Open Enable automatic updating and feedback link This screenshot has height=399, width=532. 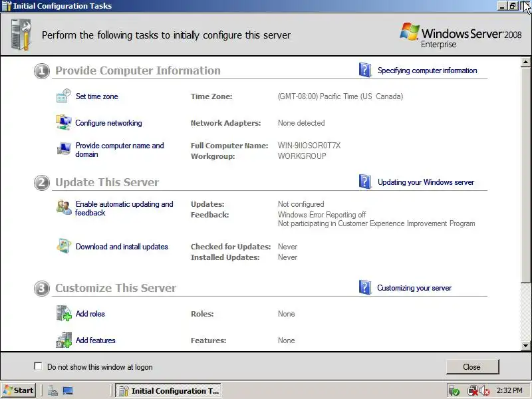pyautogui.click(x=124, y=208)
